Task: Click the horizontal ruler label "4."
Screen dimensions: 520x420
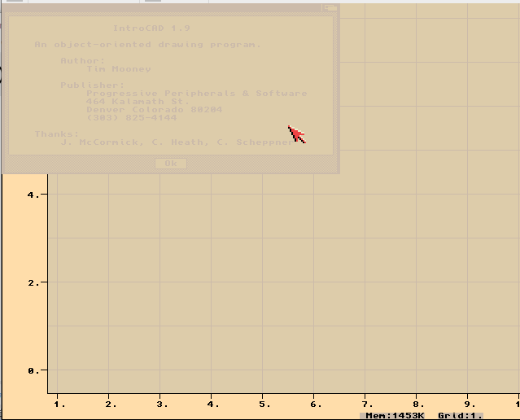Action: pos(213,405)
